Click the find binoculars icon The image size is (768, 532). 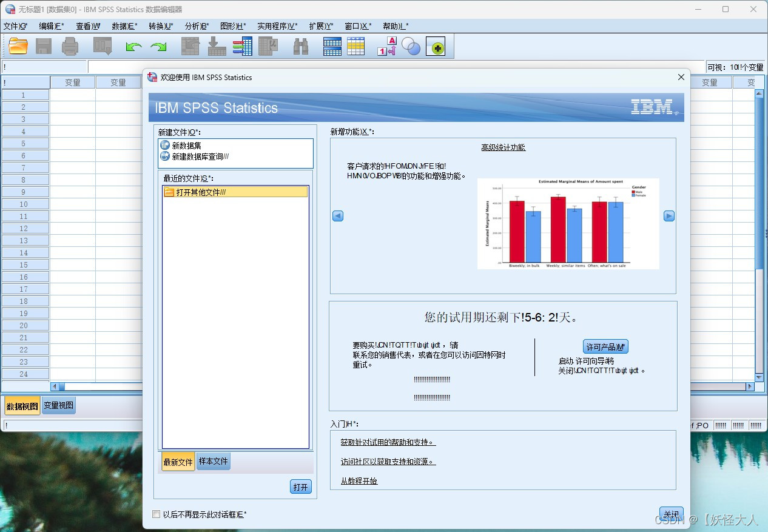click(x=301, y=47)
